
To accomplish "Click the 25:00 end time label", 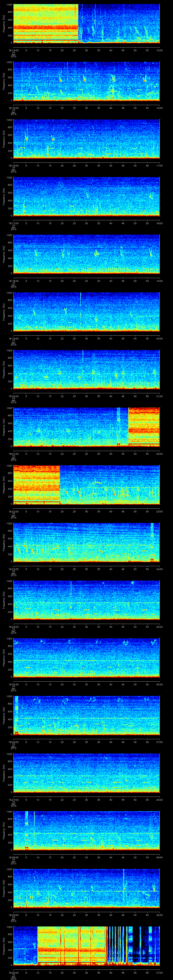I will pos(160,627).
